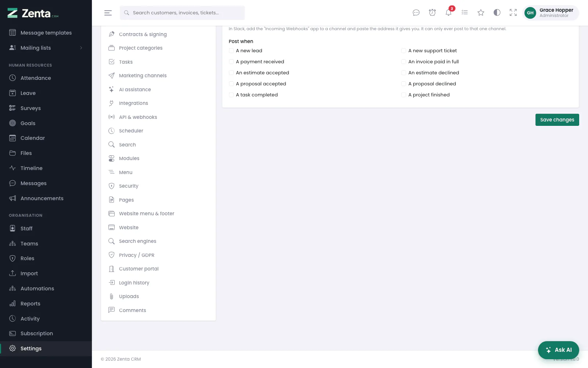Open the notifications bell icon
Viewport: 588px width, 368px height.
pos(448,13)
